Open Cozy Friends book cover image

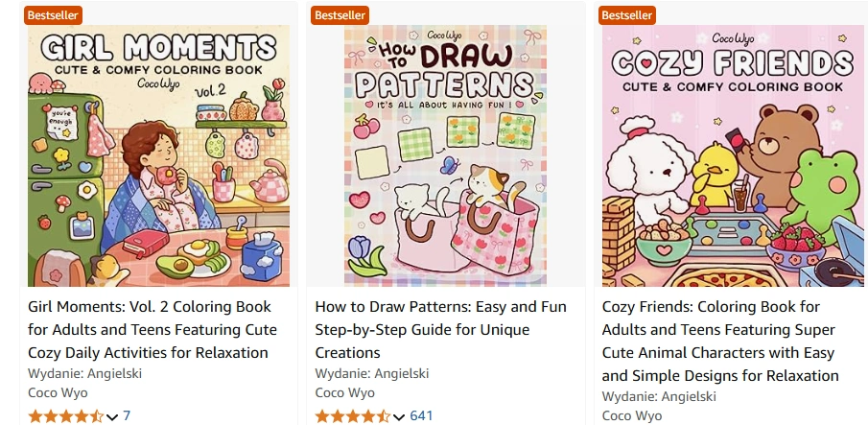click(732, 155)
